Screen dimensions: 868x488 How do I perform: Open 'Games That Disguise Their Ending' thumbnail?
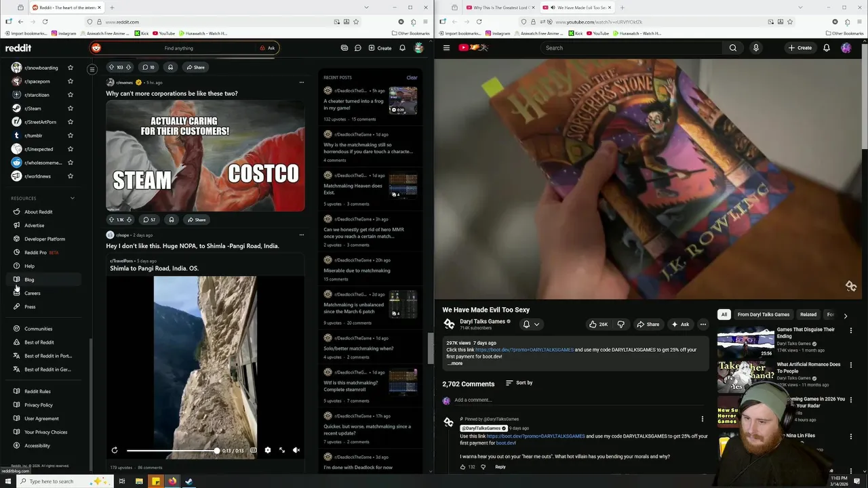(746, 342)
